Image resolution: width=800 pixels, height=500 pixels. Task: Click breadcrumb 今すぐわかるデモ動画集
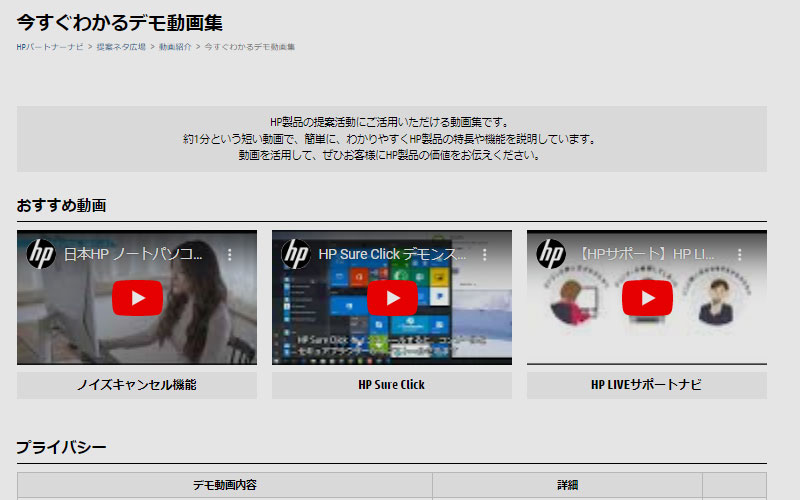pos(249,47)
